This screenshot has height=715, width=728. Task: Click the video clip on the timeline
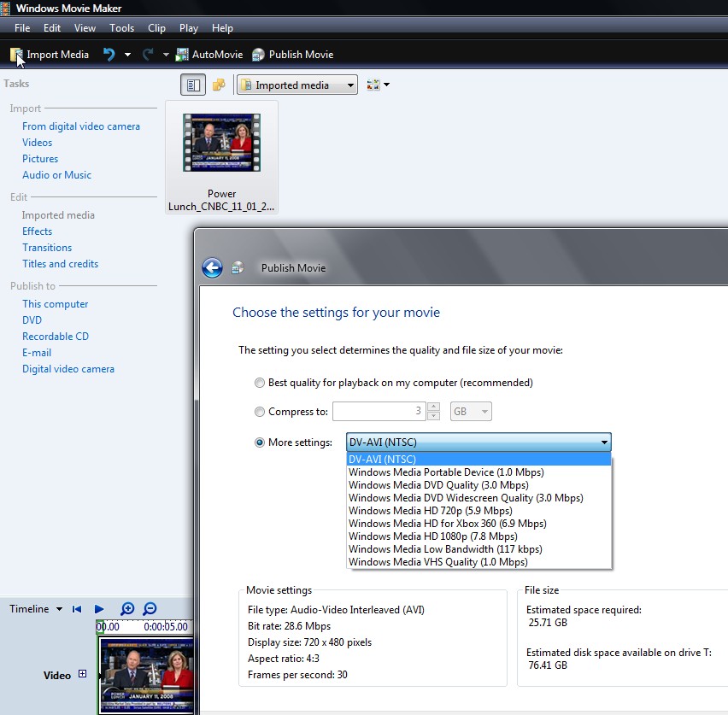coord(146,676)
